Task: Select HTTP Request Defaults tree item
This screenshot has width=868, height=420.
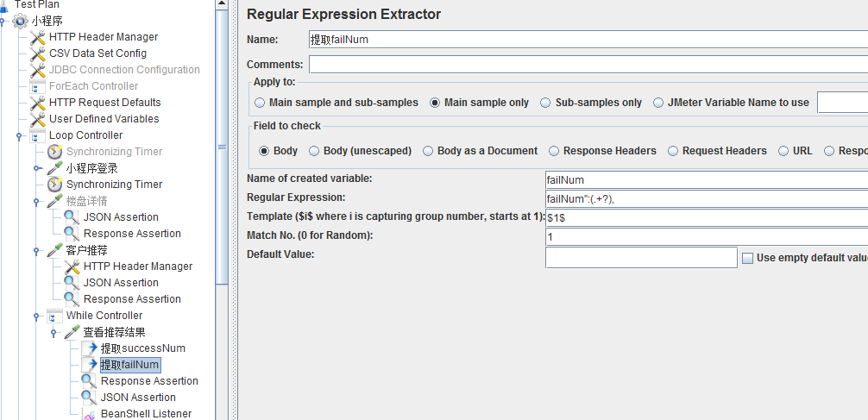Action: (x=104, y=103)
